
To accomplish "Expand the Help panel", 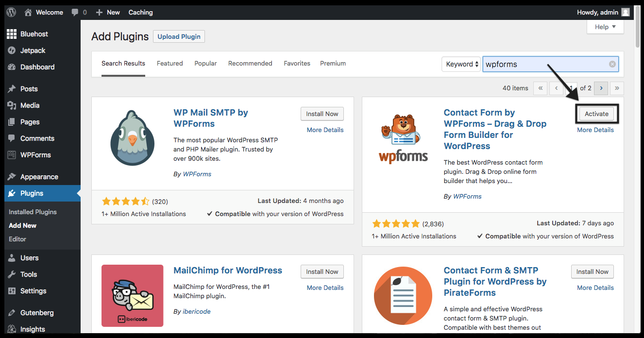I will tap(605, 27).
